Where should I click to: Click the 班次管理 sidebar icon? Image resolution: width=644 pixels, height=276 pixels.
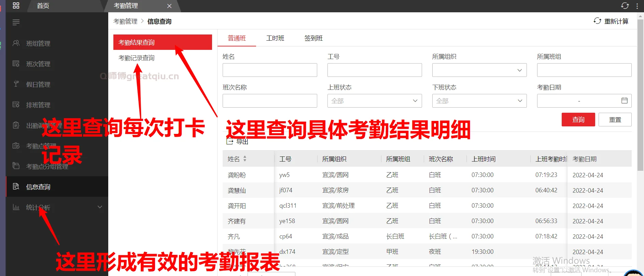16,64
